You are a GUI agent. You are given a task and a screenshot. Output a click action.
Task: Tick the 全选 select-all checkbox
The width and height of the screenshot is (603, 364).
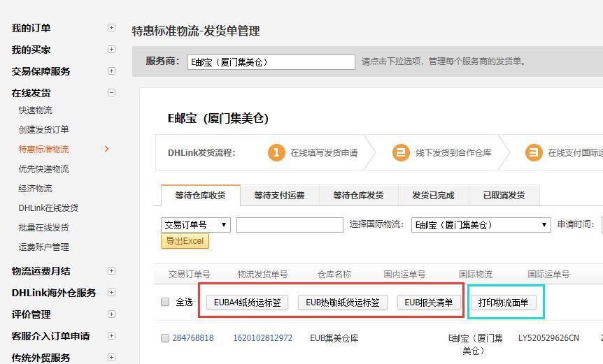coord(165,303)
